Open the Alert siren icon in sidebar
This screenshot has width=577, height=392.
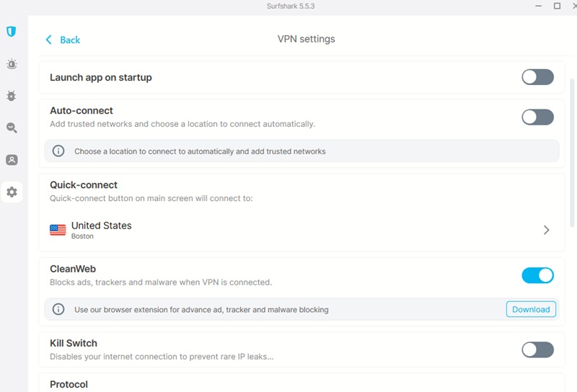point(12,64)
